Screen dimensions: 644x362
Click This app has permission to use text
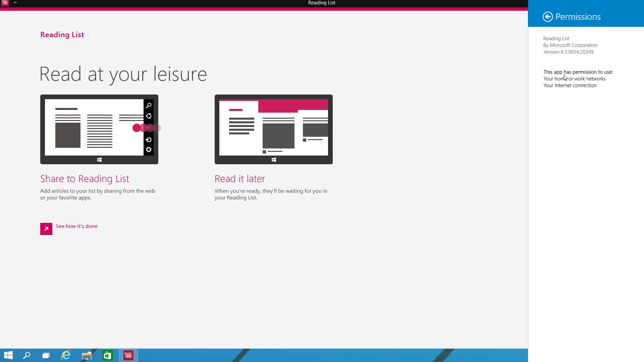pyautogui.click(x=578, y=72)
